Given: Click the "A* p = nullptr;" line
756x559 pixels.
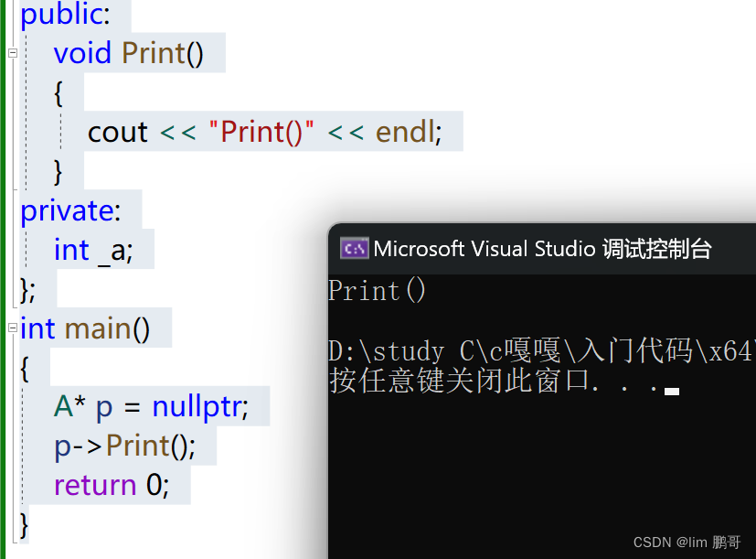Looking at the screenshot, I should click(x=151, y=407).
